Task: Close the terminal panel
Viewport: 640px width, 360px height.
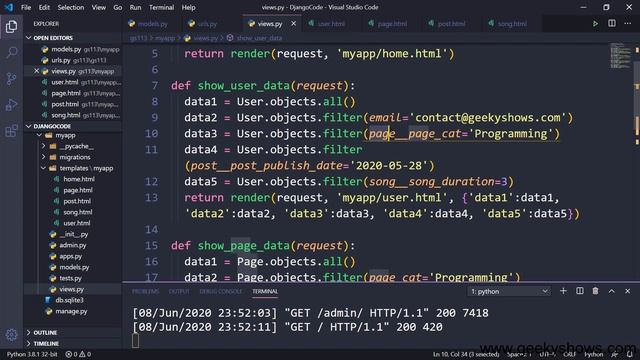Action: click(x=627, y=291)
